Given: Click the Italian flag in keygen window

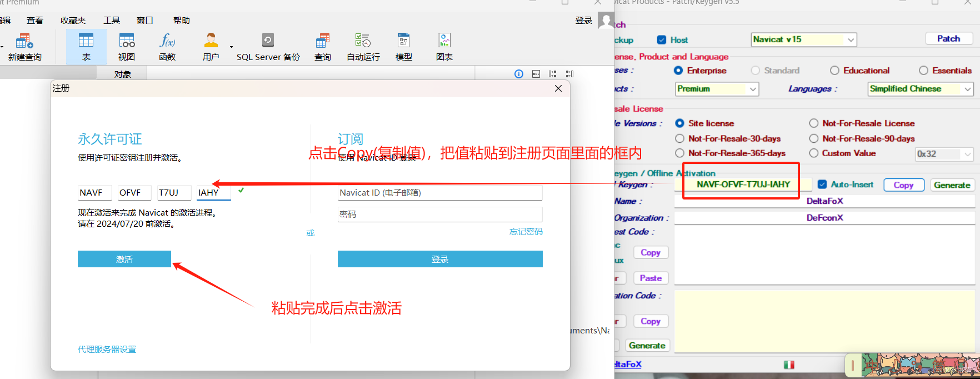Looking at the screenshot, I should click(789, 365).
